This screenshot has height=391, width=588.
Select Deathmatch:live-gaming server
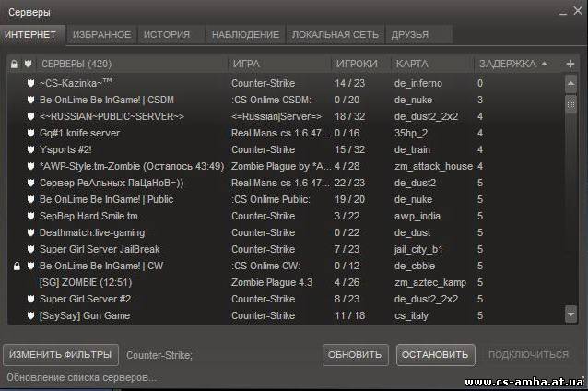pos(285,232)
